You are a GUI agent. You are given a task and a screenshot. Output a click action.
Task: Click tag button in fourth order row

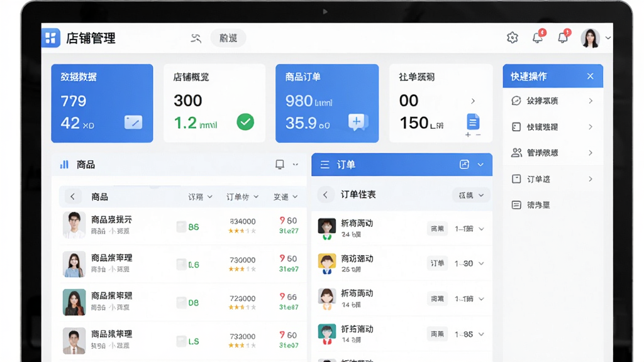437,334
